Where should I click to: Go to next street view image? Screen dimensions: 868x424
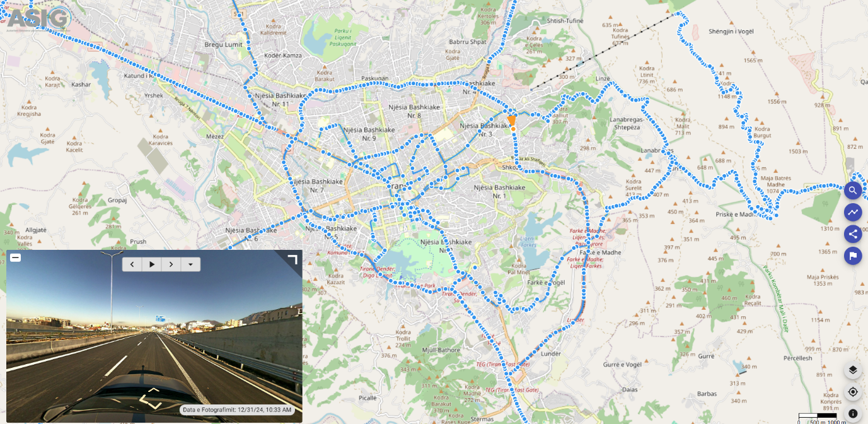[171, 264]
